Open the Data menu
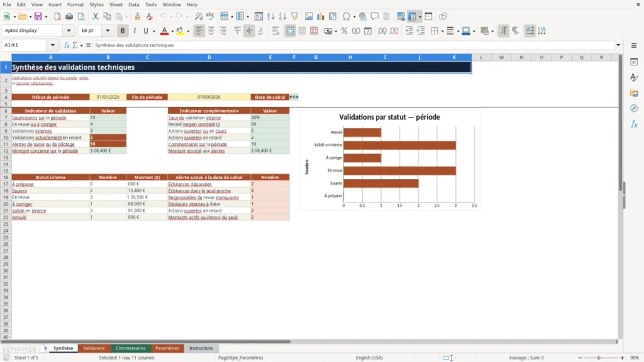Image resolution: width=644 pixels, height=362 pixels. (133, 4)
